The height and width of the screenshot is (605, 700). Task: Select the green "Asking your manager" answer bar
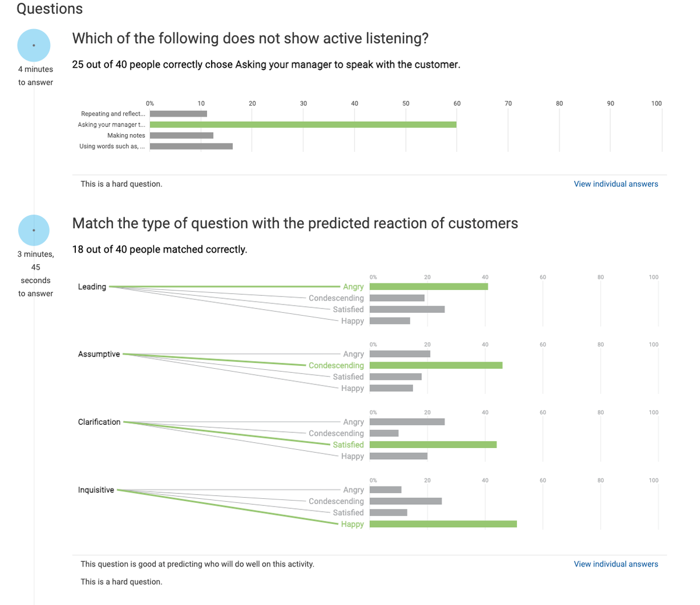tap(303, 124)
